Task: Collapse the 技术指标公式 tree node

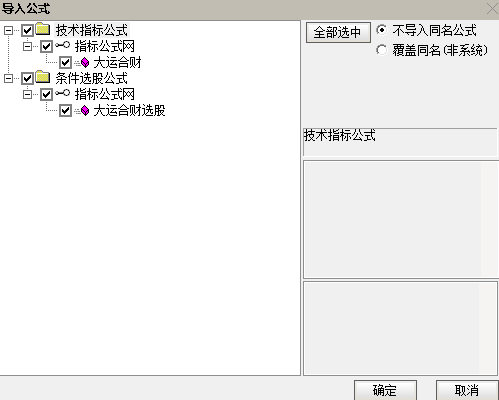Action: click(x=8, y=30)
